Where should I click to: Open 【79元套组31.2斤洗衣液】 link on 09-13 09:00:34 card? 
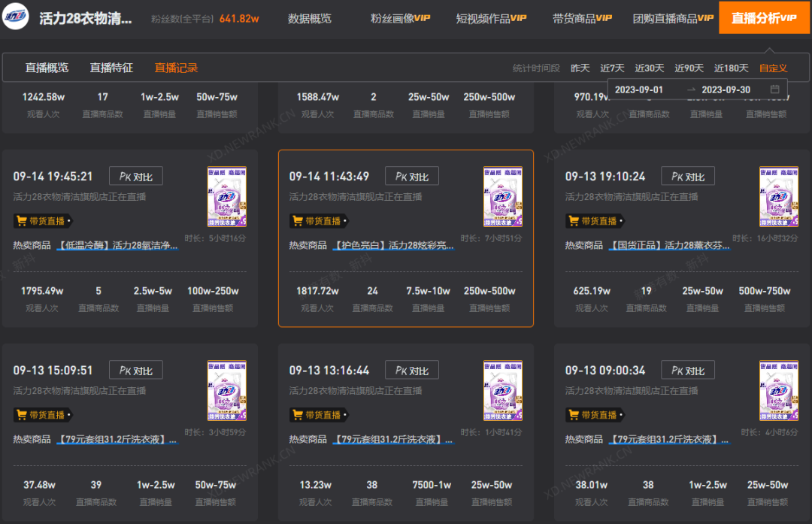tap(669, 439)
